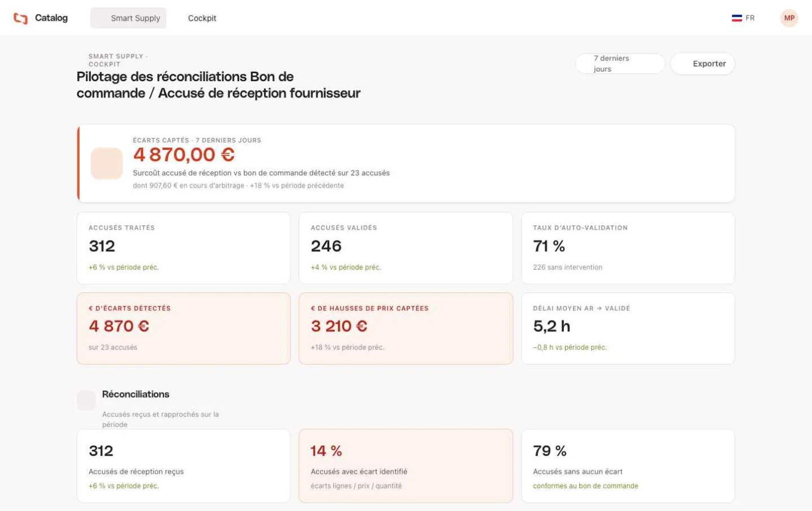
Task: Click the "sur 23 accusés" note
Action: [x=113, y=348]
